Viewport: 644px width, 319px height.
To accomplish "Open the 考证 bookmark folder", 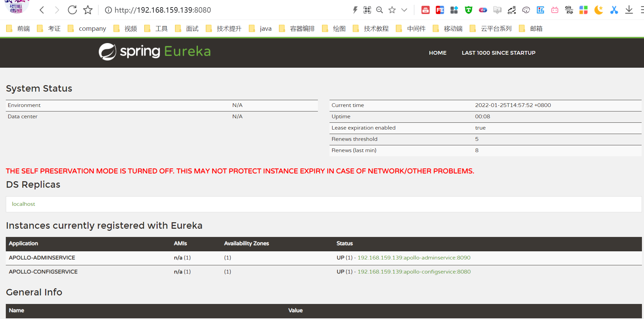I will pyautogui.click(x=49, y=29).
